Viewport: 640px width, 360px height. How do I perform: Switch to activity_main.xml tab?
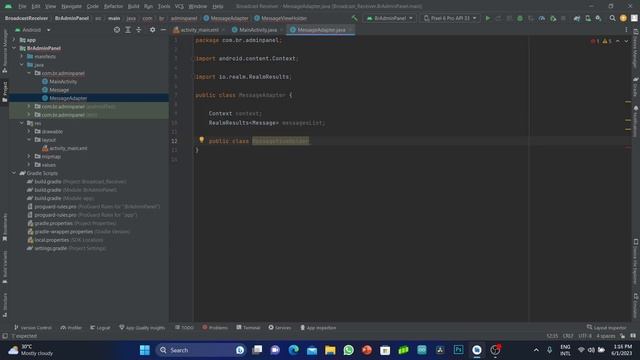pos(199,30)
